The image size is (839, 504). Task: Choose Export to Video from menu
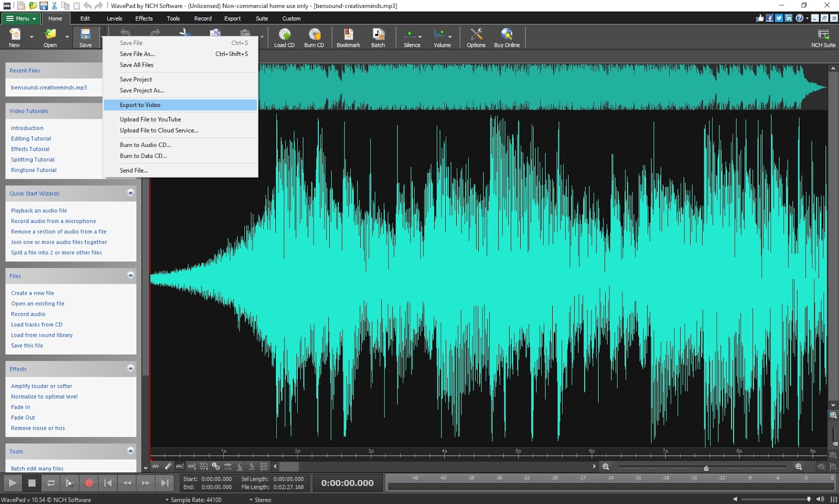[140, 104]
